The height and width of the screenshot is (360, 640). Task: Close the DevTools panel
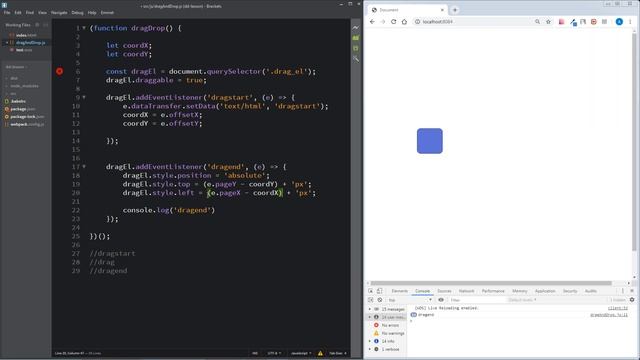(632, 291)
